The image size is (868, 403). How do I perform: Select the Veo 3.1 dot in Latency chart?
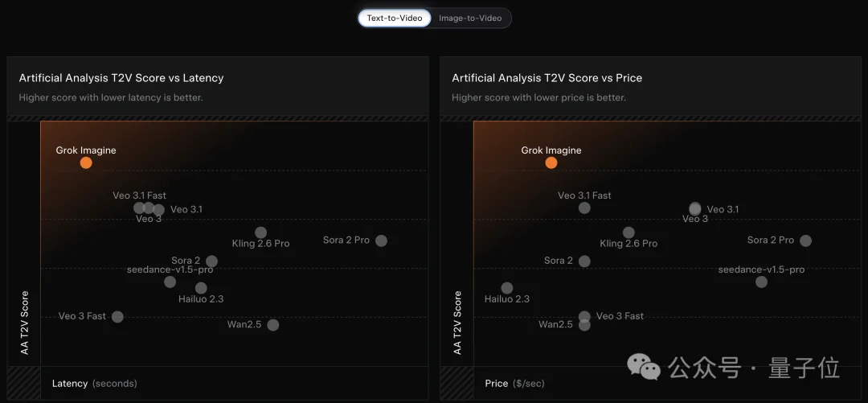coord(159,210)
